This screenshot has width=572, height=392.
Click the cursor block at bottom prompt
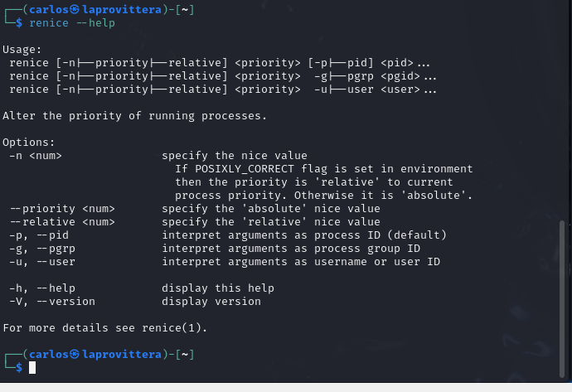[32, 368]
